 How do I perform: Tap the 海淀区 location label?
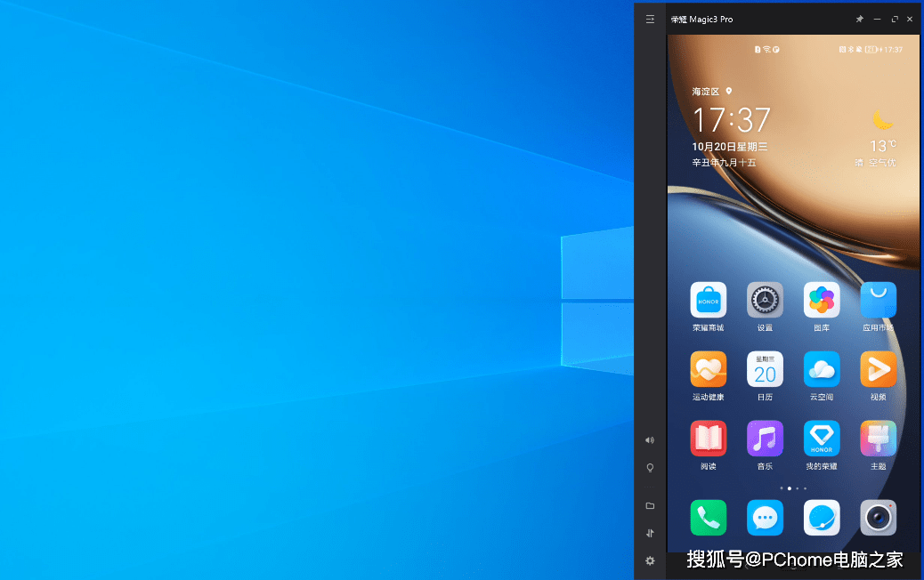pos(705,92)
